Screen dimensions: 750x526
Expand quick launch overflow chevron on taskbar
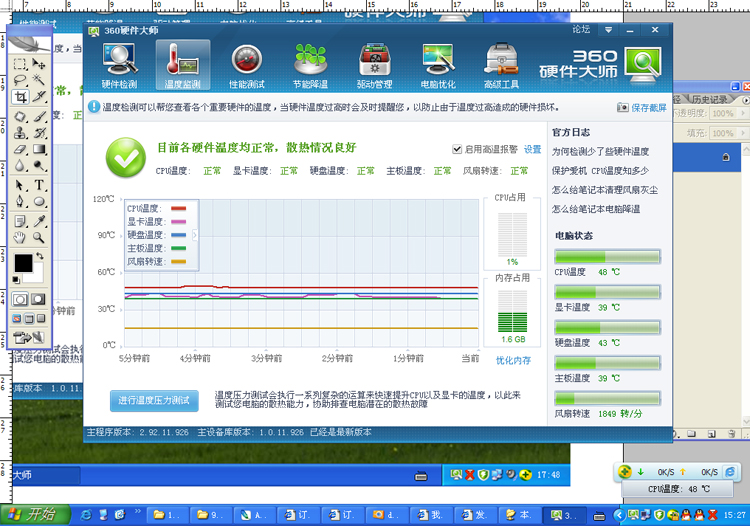click(x=138, y=511)
